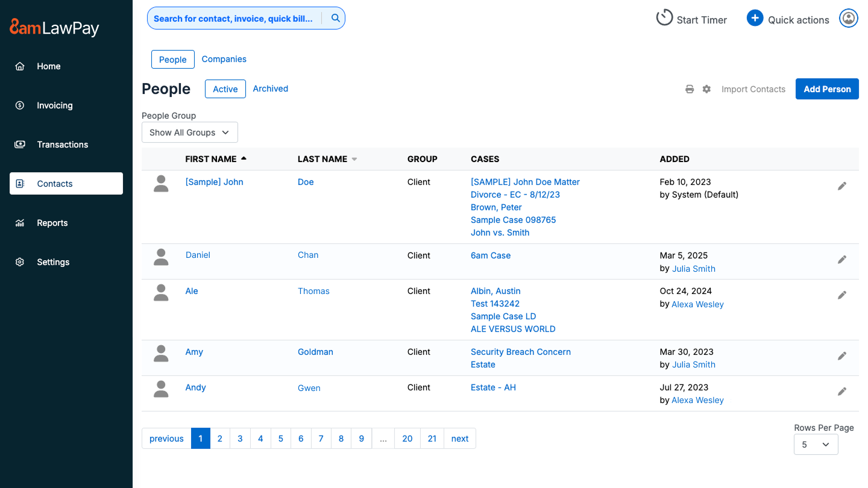
Task: Switch to the Archived contacts view
Action: click(x=270, y=88)
